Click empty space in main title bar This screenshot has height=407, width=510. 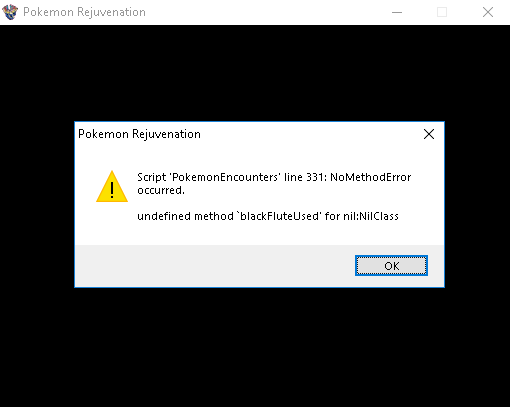[x=267, y=12]
